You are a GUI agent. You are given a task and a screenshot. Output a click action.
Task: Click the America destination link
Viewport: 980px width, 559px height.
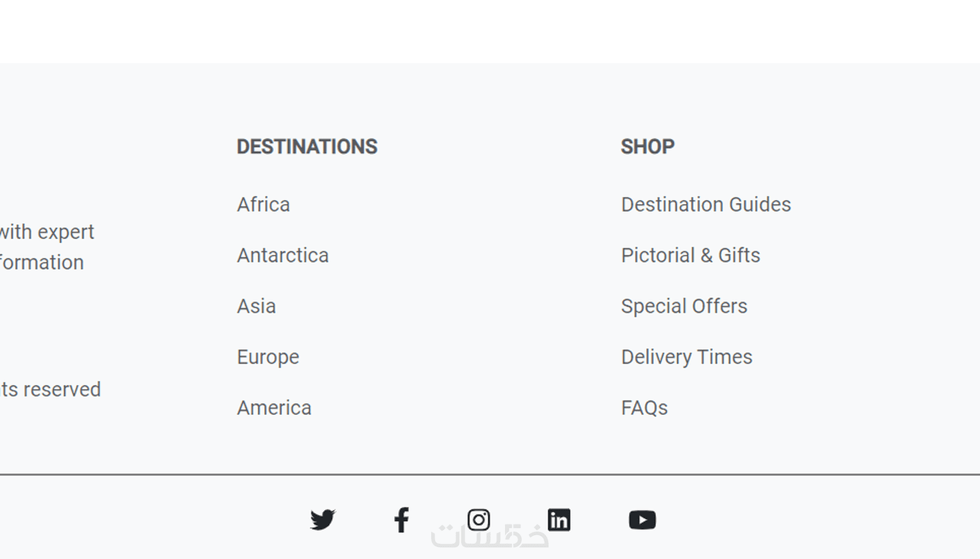pos(274,408)
